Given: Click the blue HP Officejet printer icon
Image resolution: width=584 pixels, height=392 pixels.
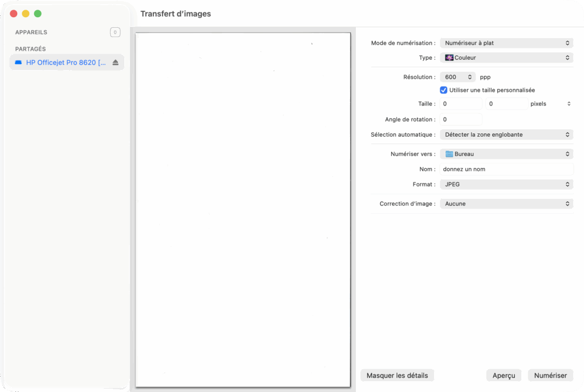Looking at the screenshot, I should click(18, 63).
